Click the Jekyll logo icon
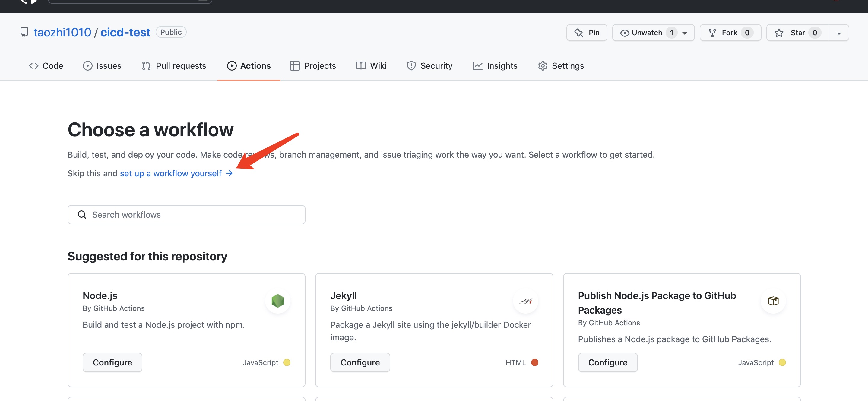The width and height of the screenshot is (868, 401). coord(525,301)
